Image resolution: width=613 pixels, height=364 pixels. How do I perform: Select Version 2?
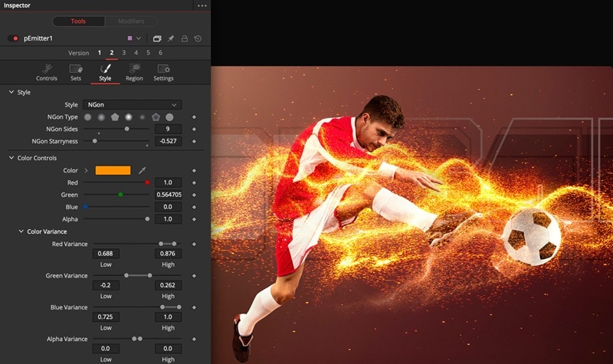[x=112, y=52]
